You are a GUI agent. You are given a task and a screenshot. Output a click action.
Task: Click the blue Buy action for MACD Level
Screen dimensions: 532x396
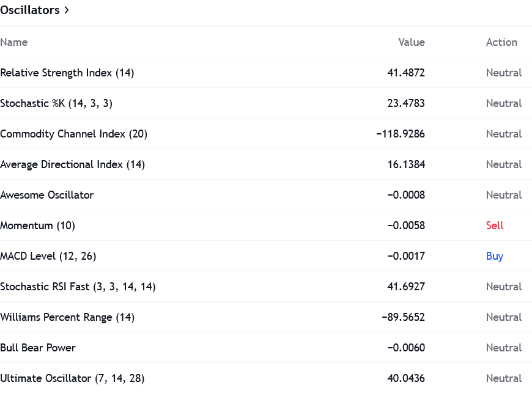click(495, 256)
